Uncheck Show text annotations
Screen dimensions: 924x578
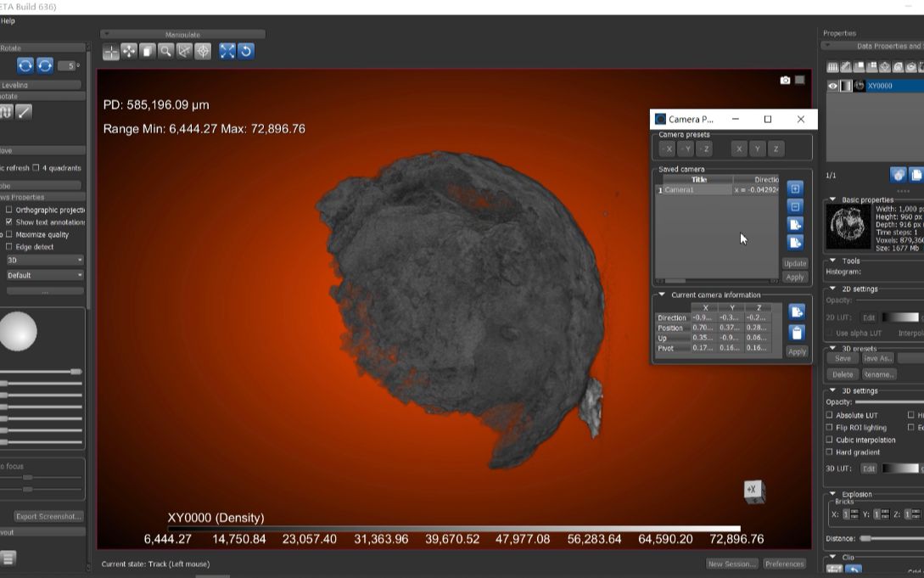pos(9,222)
